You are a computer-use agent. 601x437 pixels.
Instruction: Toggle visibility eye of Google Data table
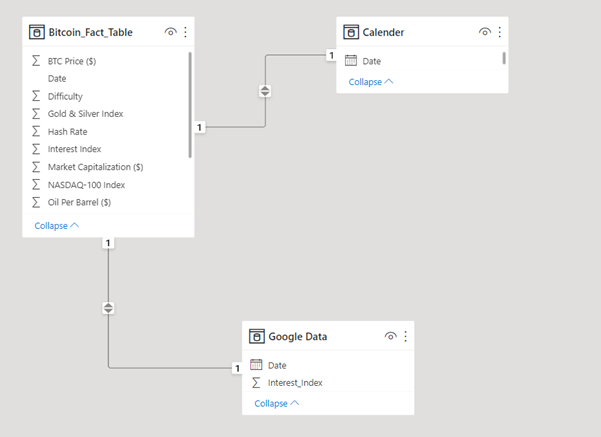click(391, 336)
